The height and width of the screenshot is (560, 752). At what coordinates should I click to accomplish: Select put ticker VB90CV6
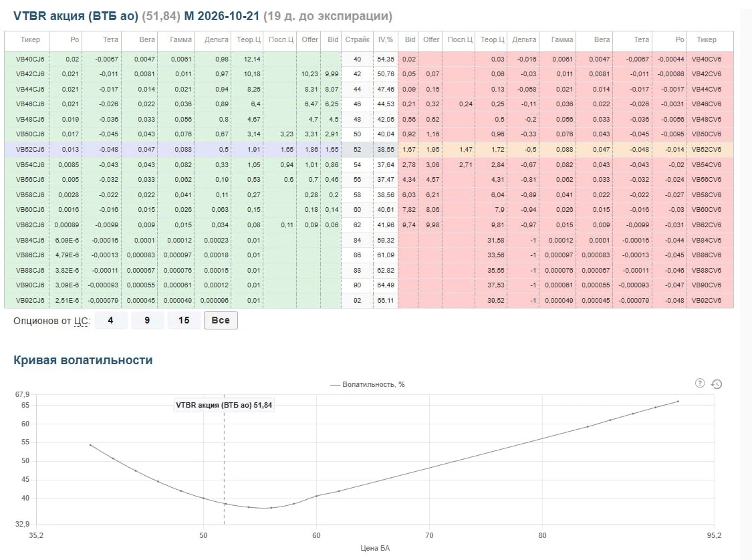pos(707,285)
